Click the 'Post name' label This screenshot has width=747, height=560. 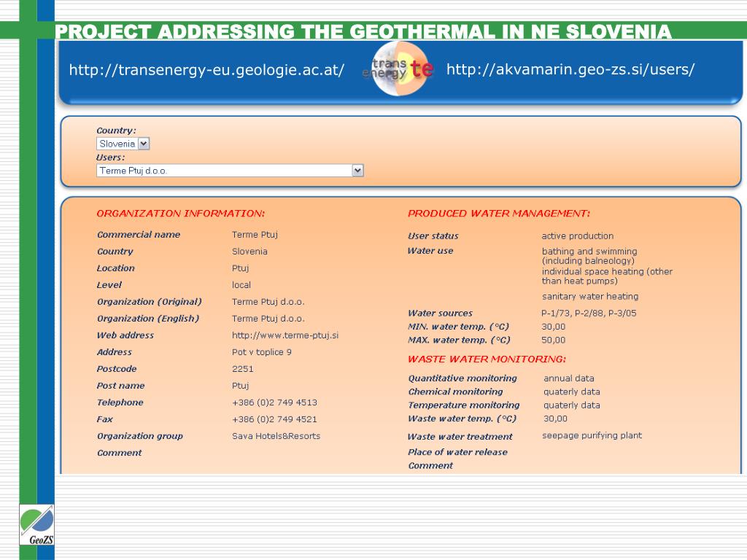click(120, 386)
